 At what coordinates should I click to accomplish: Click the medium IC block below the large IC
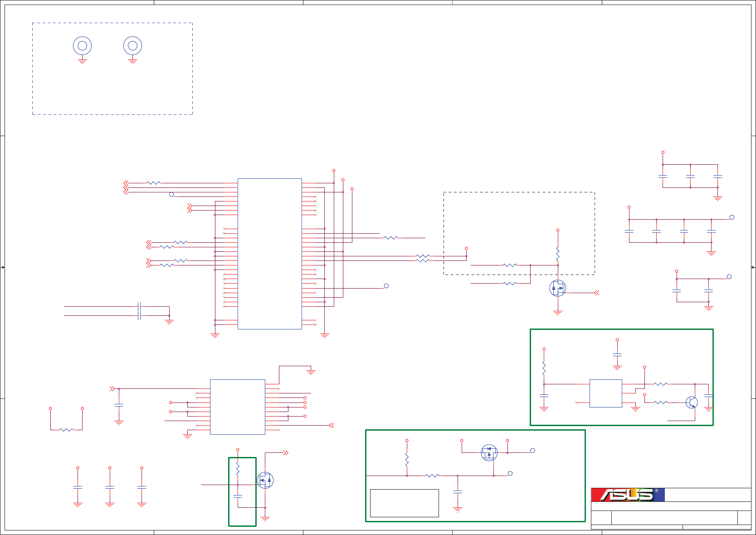[x=238, y=407]
